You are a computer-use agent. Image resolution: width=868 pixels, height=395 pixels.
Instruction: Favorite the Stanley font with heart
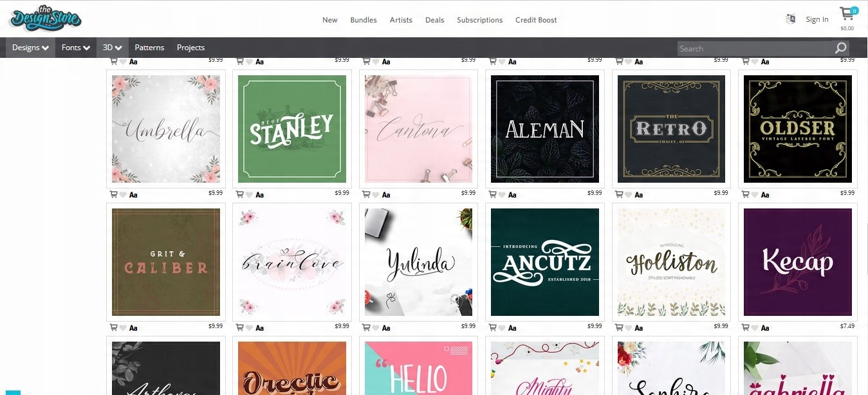[249, 195]
